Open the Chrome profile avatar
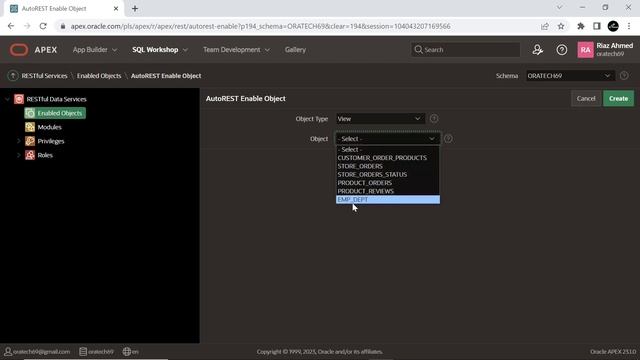The width and height of the screenshot is (640, 360). click(x=613, y=26)
